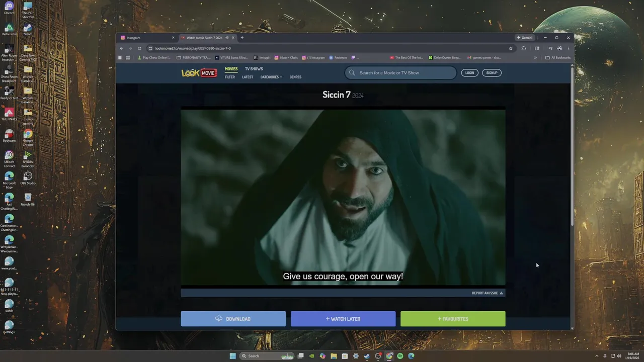Click the SIGNUP button
Image resolution: width=644 pixels, height=362 pixels.
point(492,73)
